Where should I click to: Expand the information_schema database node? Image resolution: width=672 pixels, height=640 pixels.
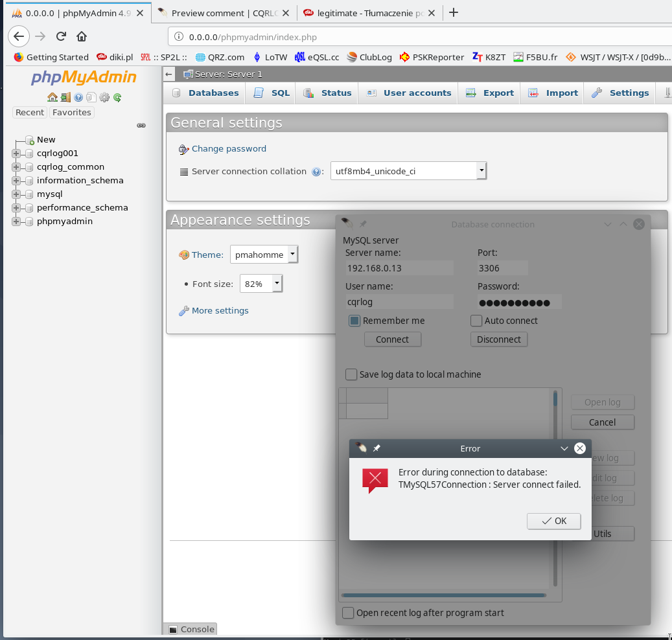tap(16, 181)
